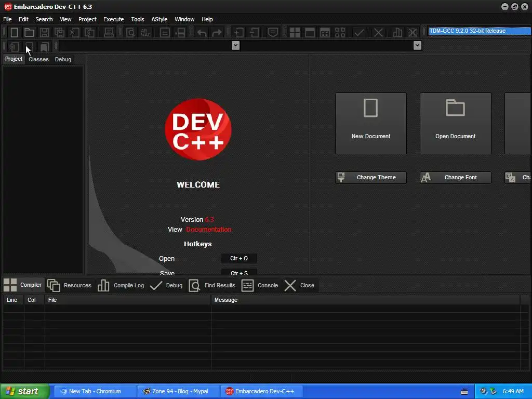Click the Replace text toolbar icon

(145, 33)
